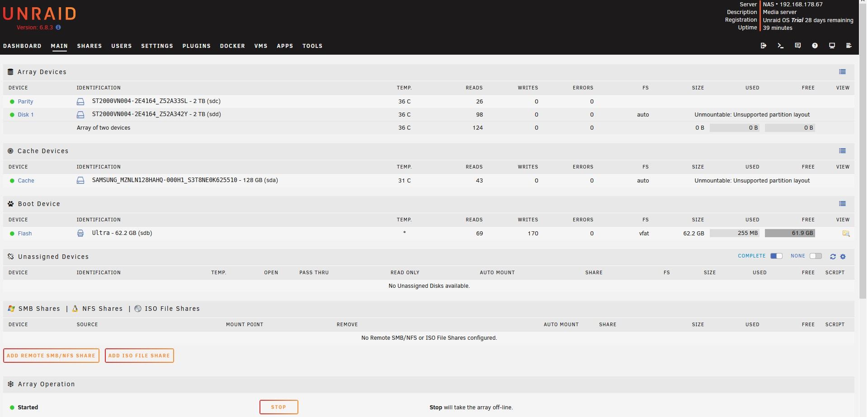Click Cache Unmountable partition layout message
The width and height of the screenshot is (868, 417).
[x=752, y=181]
